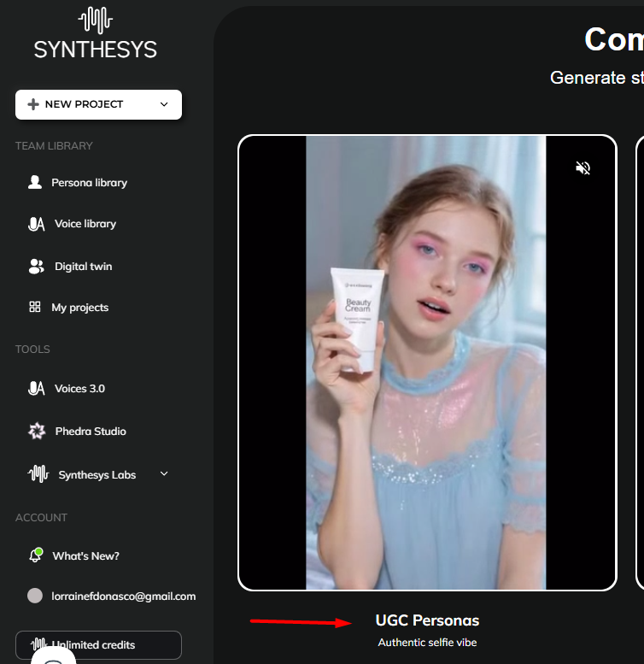Click the Voices 3.0 icon

coord(36,388)
